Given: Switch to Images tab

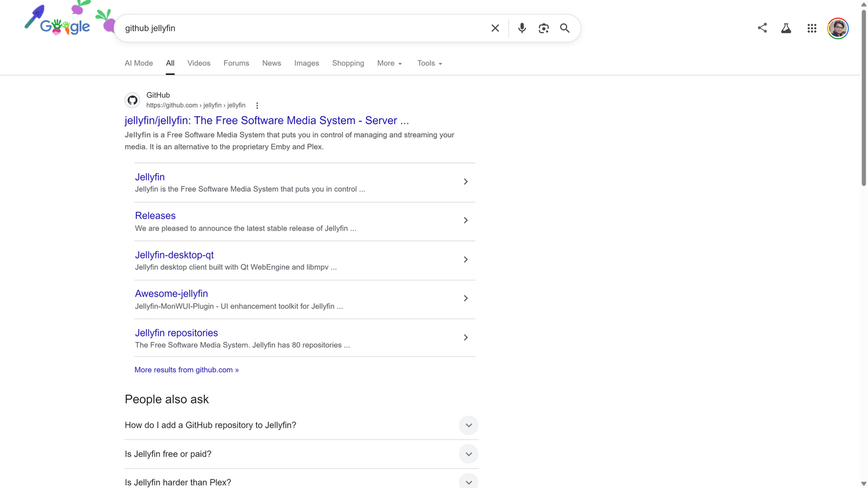Looking at the screenshot, I should (x=307, y=63).
